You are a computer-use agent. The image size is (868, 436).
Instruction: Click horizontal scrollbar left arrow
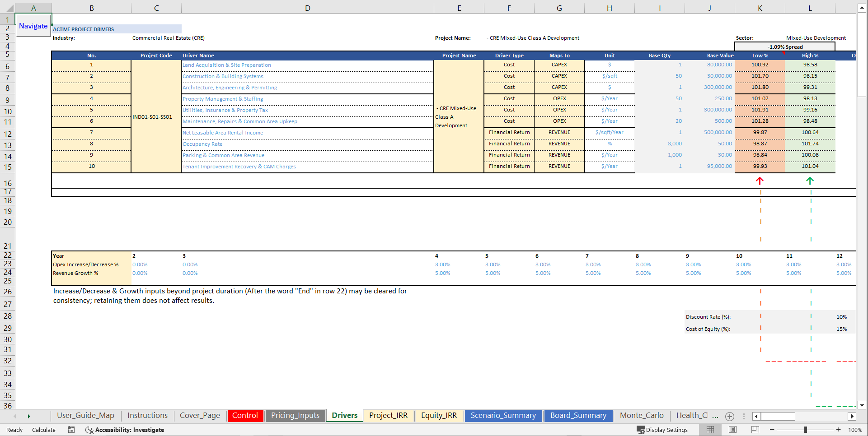[756, 416]
